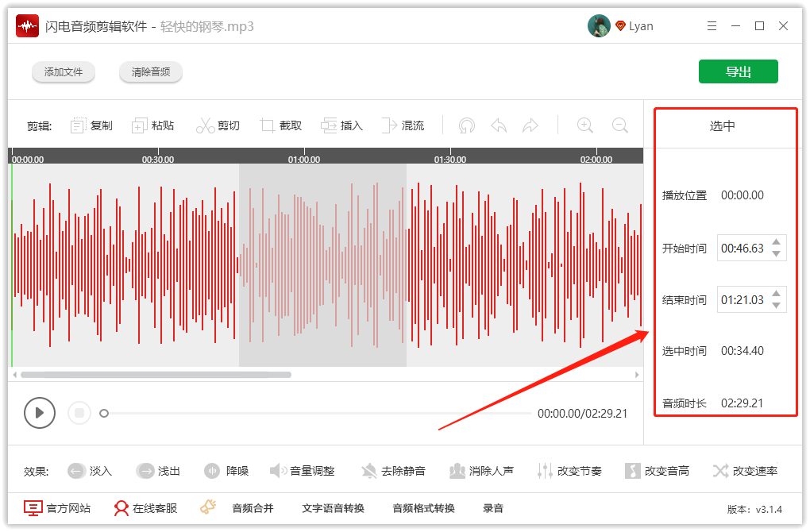Screen dimensions: 810x532
Task: Open 文字语音转换 text-to-speech feature
Action: coord(334,508)
